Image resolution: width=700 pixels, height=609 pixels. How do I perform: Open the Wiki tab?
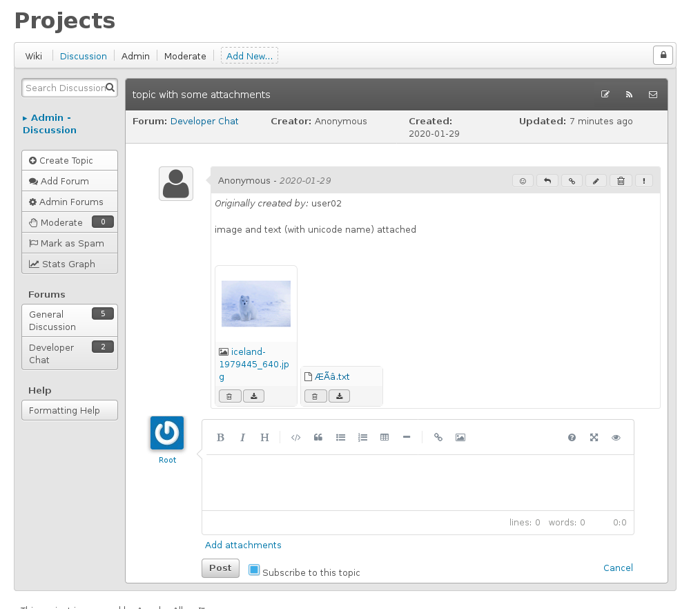tap(34, 56)
